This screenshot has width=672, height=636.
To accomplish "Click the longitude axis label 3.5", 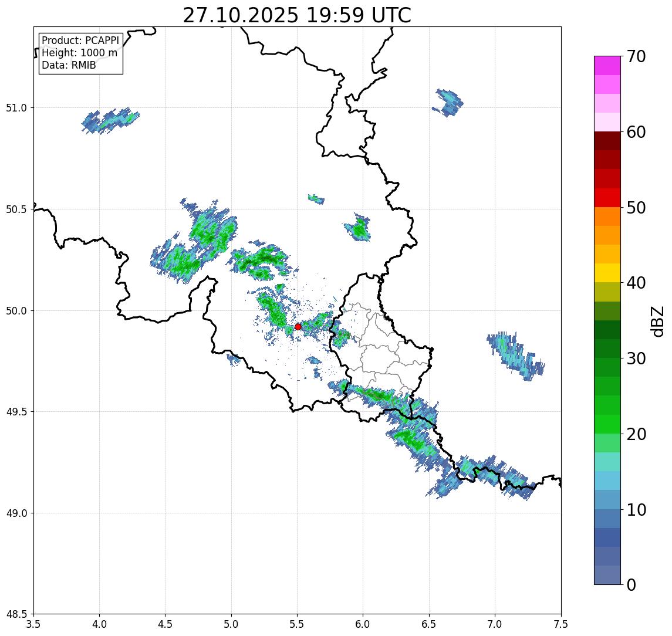I will [x=33, y=624].
